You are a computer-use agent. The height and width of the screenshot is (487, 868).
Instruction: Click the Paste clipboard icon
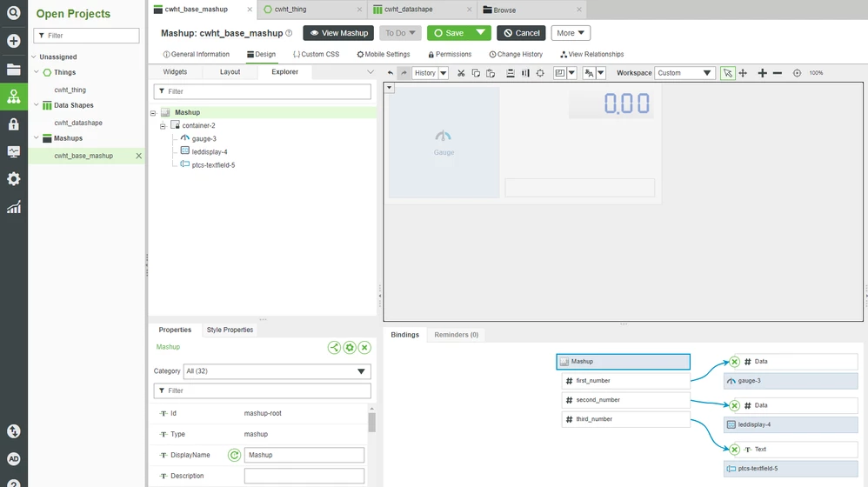click(x=491, y=73)
